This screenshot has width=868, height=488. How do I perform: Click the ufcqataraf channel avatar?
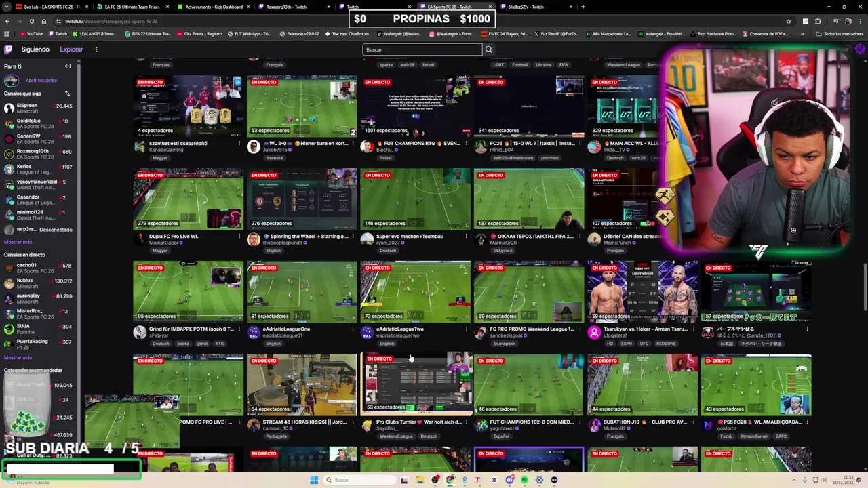594,332
